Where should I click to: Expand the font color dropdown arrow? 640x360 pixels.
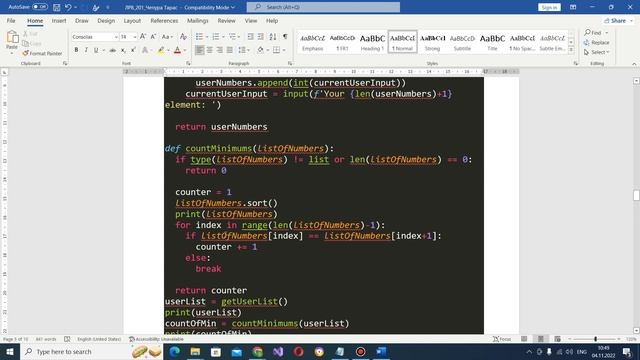click(x=184, y=50)
